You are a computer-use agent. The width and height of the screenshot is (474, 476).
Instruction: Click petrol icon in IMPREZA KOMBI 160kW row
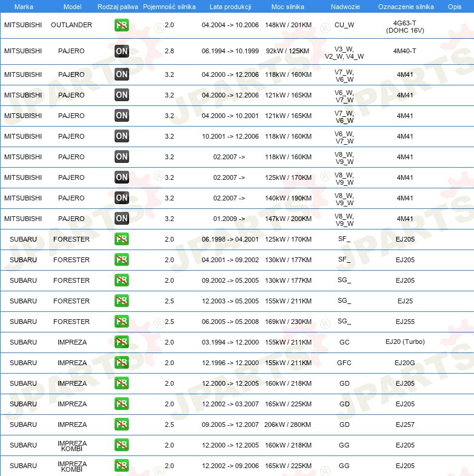pos(122,445)
